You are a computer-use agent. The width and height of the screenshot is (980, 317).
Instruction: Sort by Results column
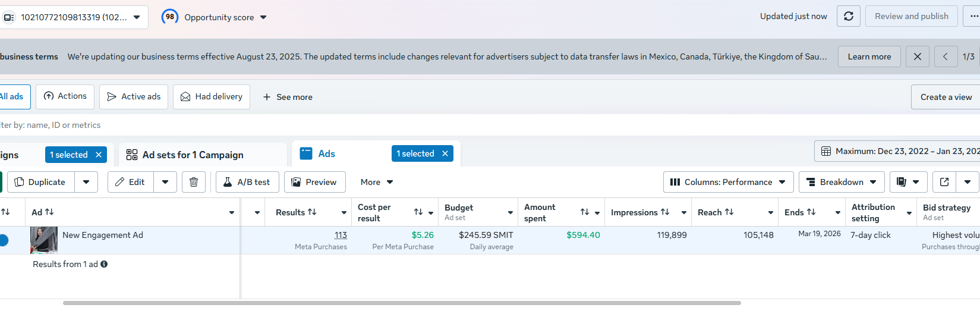[x=312, y=212]
